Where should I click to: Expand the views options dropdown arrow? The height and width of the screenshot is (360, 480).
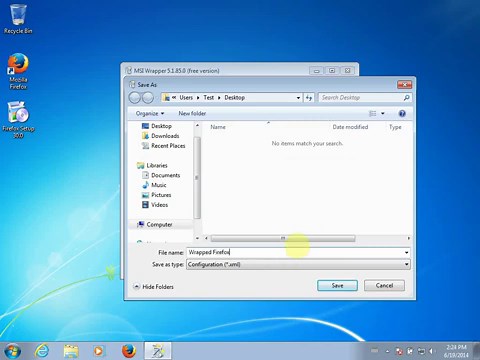pyautogui.click(x=383, y=114)
